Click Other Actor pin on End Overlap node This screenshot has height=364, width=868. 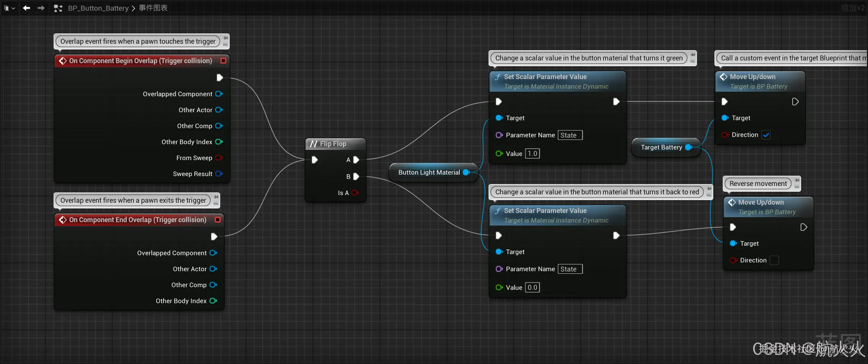click(x=213, y=269)
